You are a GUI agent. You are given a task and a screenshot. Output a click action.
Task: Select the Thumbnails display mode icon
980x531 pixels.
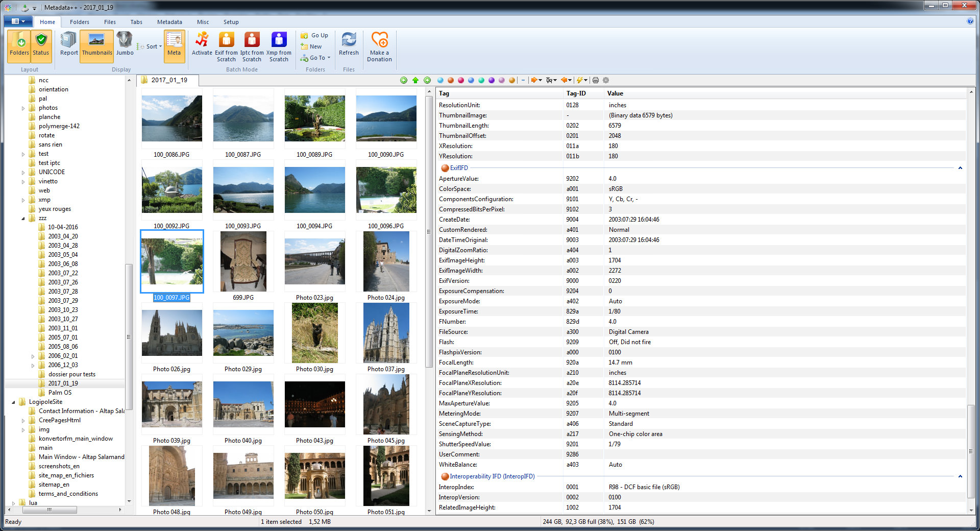click(96, 46)
